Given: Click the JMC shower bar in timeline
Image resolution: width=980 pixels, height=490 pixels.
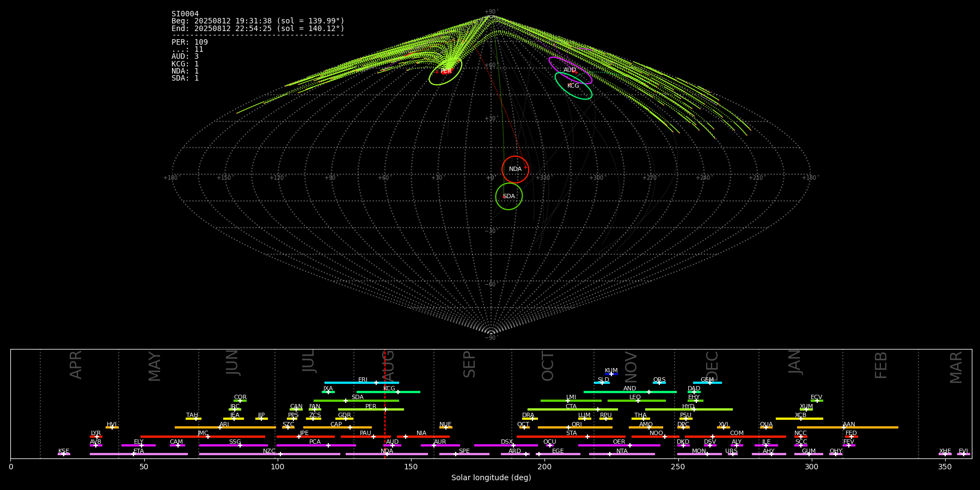Looking at the screenshot, I should coord(203,436).
